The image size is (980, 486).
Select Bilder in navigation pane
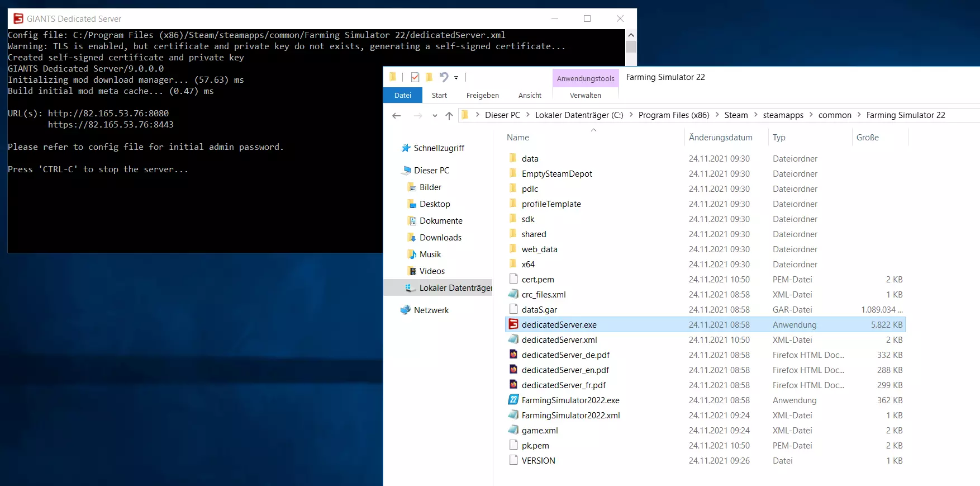click(430, 187)
